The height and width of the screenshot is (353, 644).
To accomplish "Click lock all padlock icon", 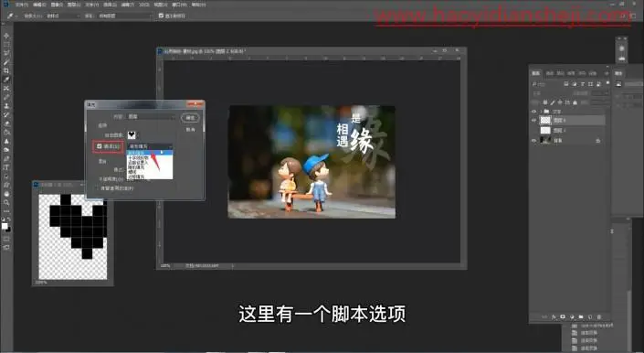I will click(575, 102).
